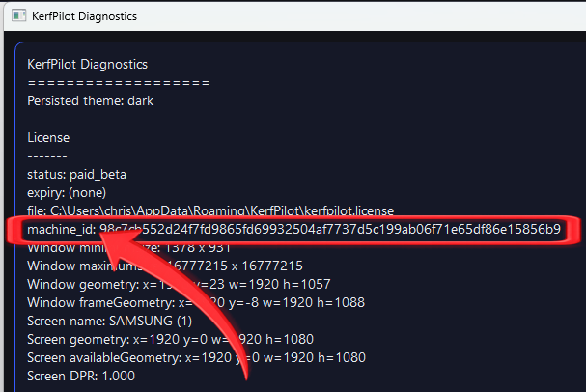
Task: Place cursor on Persisted theme: dark line
Action: pyautogui.click(x=91, y=100)
